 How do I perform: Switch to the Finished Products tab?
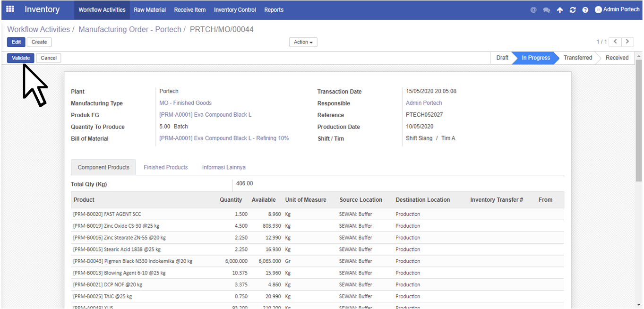165,167
